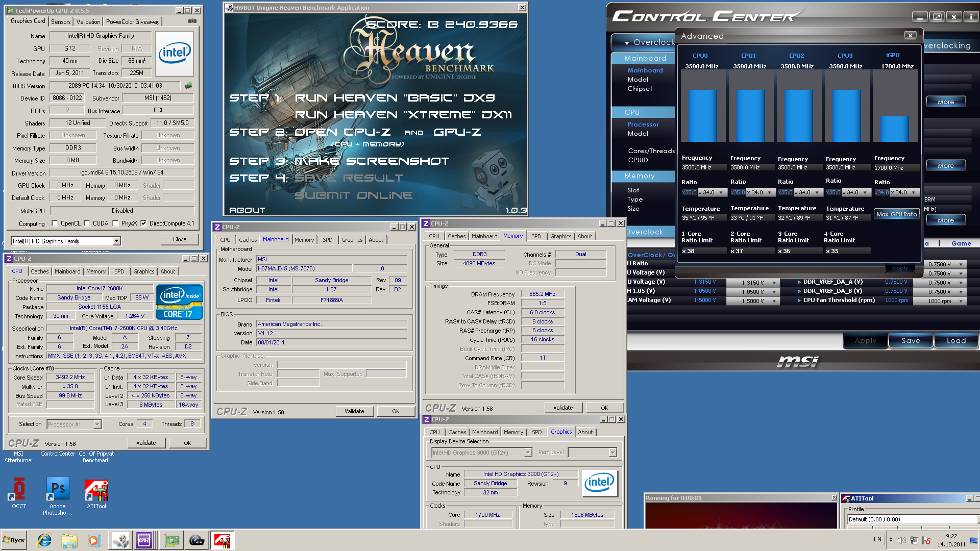Switch to Heaven Benchmark taskbar icon
The image size is (980, 551).
point(121,540)
